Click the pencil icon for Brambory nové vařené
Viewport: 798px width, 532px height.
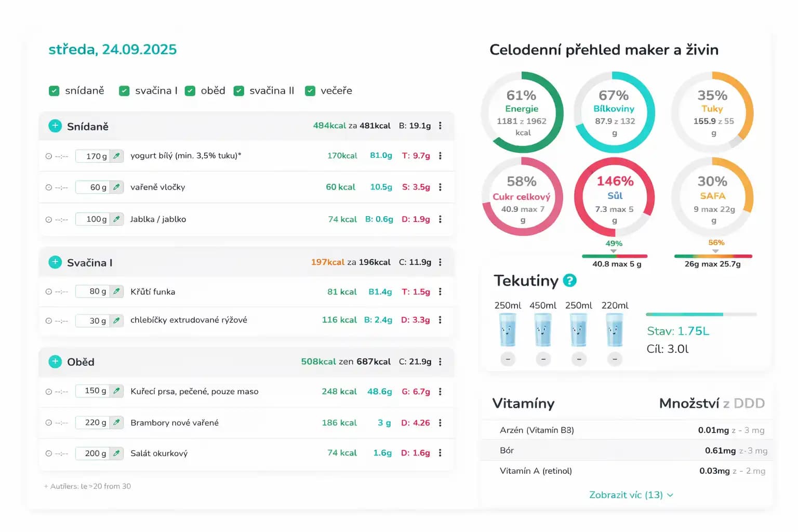click(116, 422)
